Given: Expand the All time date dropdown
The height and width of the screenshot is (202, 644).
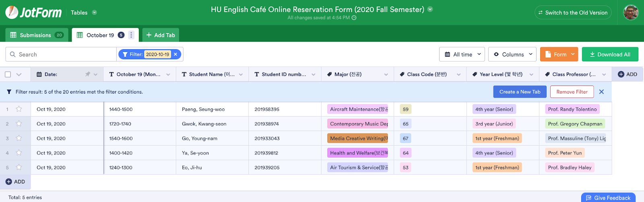Looking at the screenshot, I should 462,54.
